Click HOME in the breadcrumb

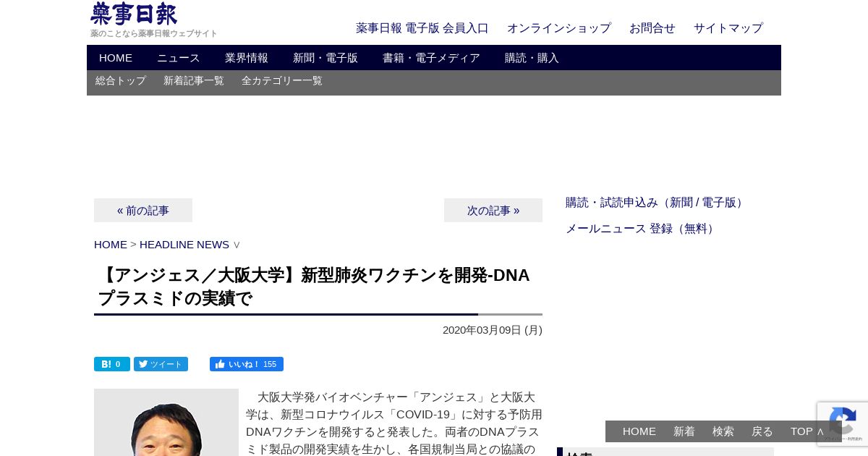point(111,245)
